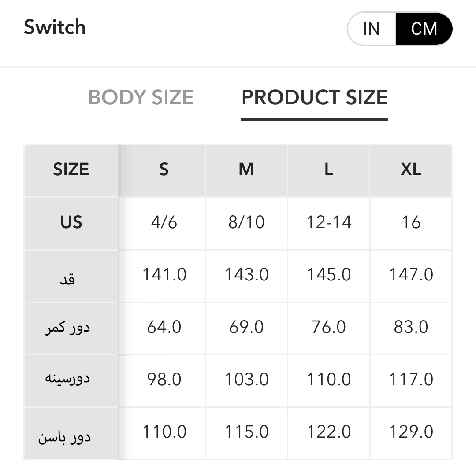The height and width of the screenshot is (465, 476).
Task: Click the L size column header
Action: click(x=329, y=170)
